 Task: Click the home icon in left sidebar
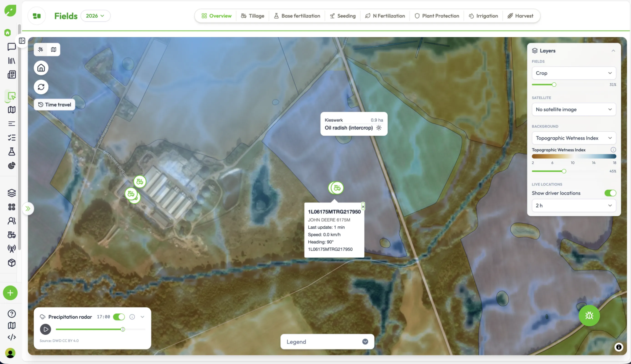(8, 33)
